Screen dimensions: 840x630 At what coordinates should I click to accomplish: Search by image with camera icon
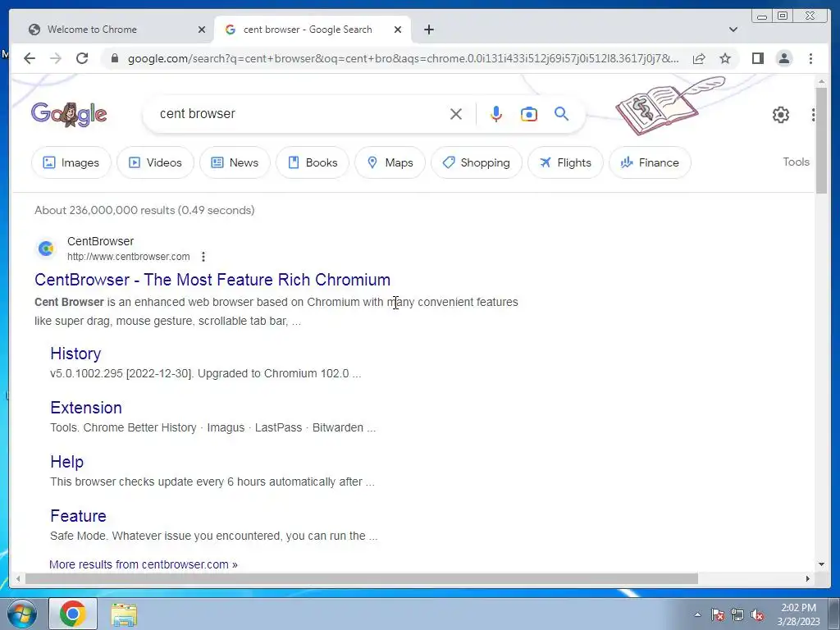coord(529,114)
